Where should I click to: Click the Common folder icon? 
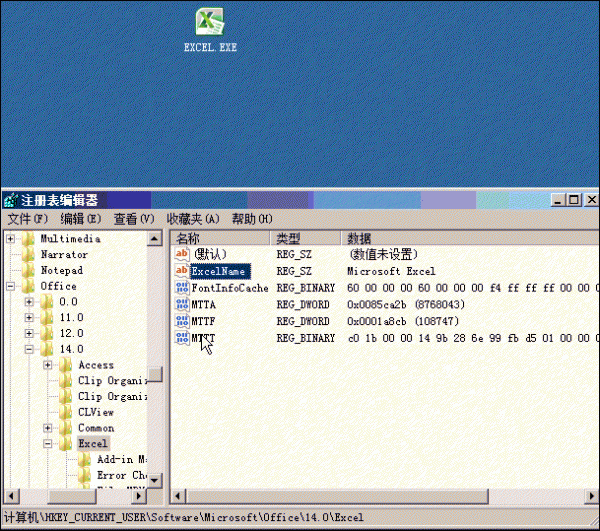point(65,428)
